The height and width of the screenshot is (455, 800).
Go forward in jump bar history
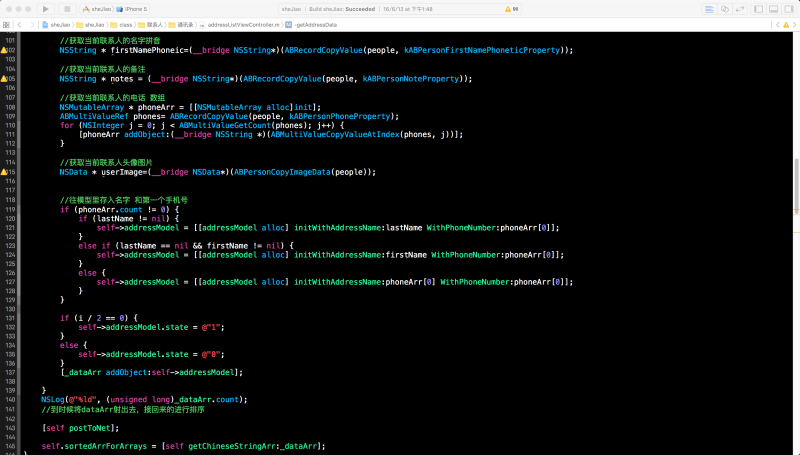point(31,22)
